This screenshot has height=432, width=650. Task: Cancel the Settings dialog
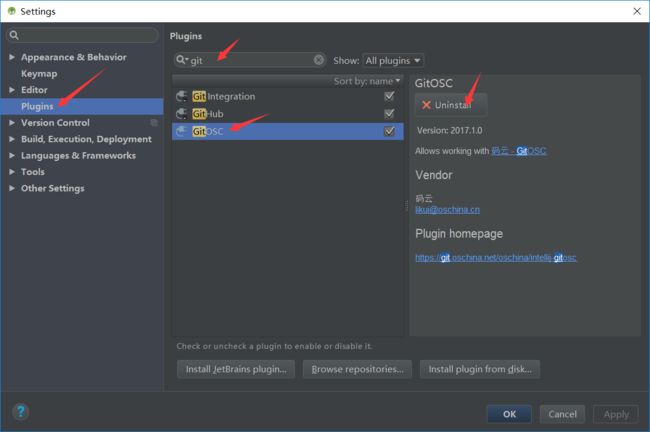click(562, 414)
